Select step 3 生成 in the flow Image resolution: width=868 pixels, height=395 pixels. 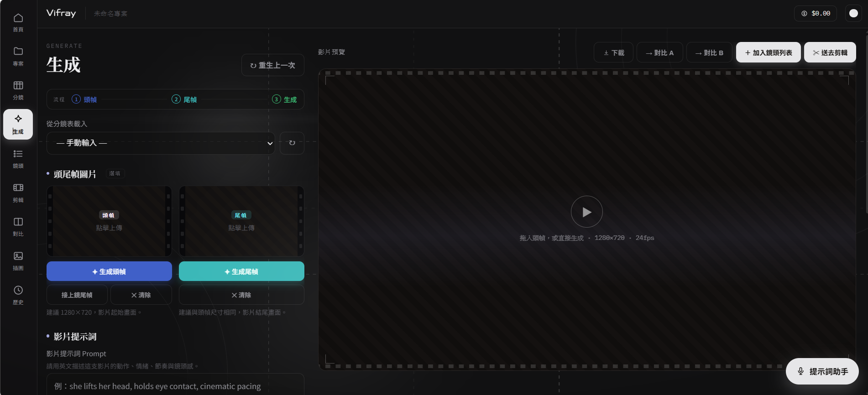click(284, 99)
